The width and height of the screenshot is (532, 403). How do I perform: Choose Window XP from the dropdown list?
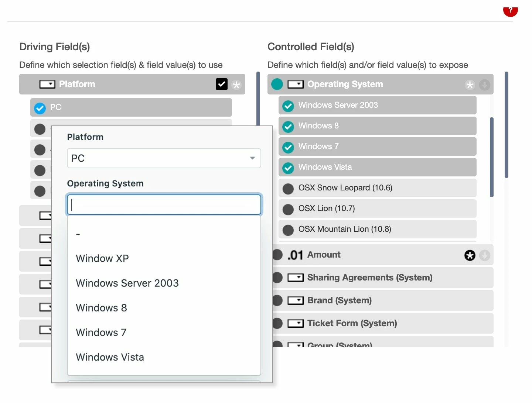164,258
